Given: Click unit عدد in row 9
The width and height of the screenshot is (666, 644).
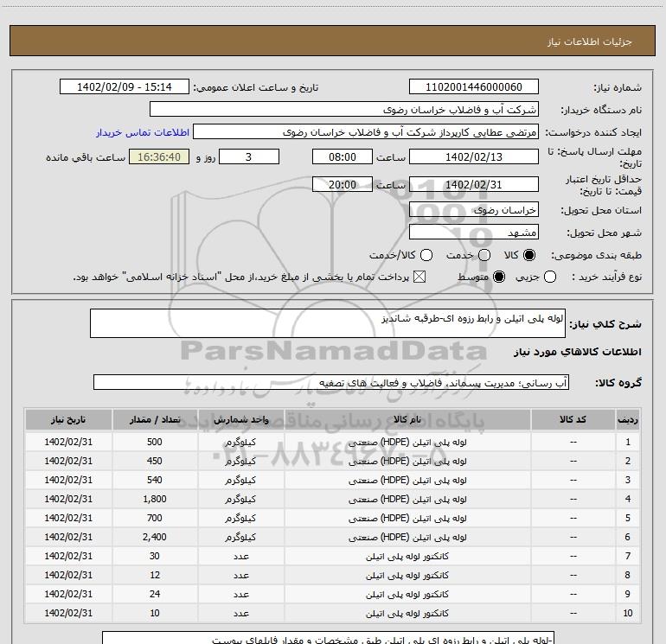Looking at the screenshot, I should coord(240,595).
